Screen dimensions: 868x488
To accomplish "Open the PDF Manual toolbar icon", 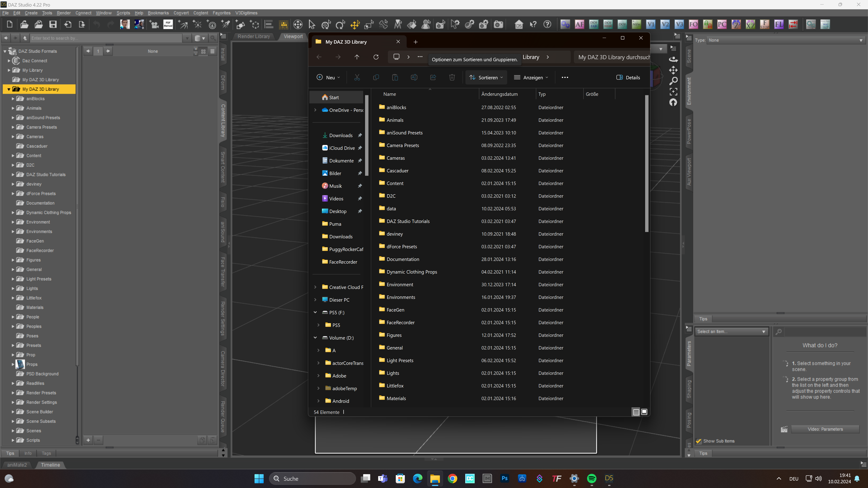I will 168,24.
